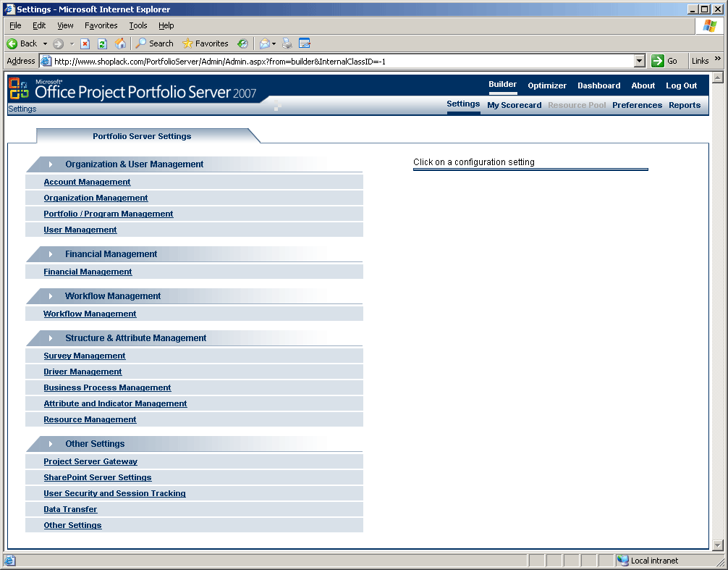Open the File menu

[15, 25]
